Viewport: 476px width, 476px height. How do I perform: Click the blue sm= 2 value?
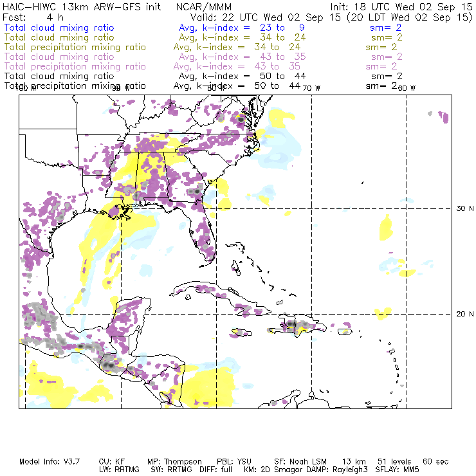coord(385,28)
